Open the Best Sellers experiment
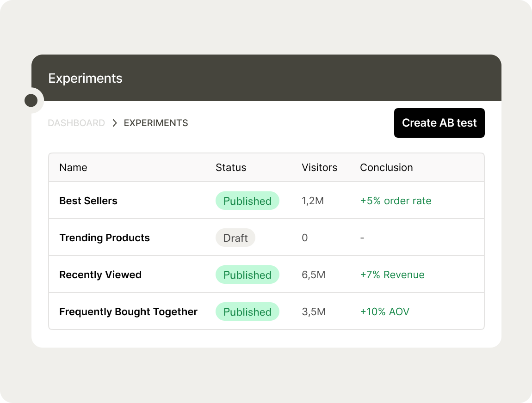The image size is (532, 403). [x=88, y=201]
